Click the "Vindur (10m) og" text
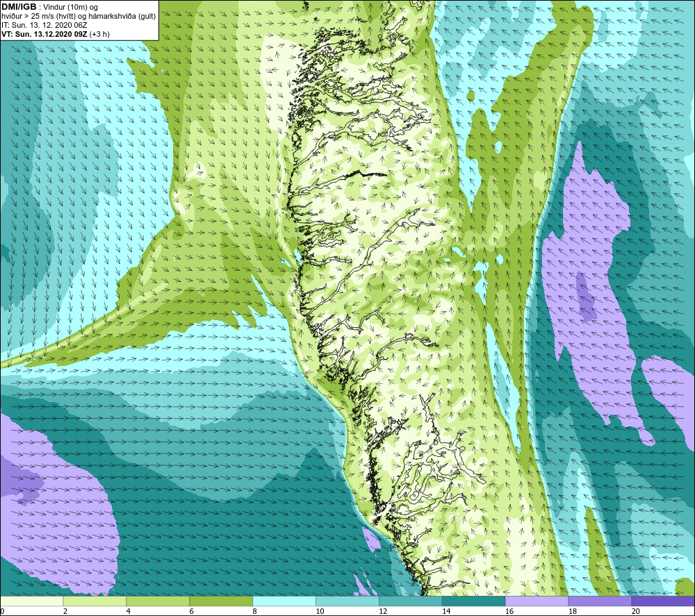Image resolution: width=695 pixels, height=616 pixels. point(70,8)
